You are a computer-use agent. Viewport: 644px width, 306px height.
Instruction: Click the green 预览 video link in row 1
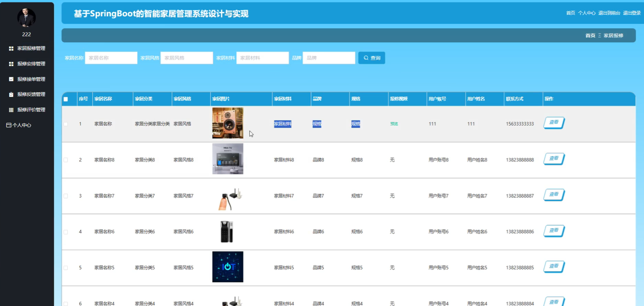(394, 124)
